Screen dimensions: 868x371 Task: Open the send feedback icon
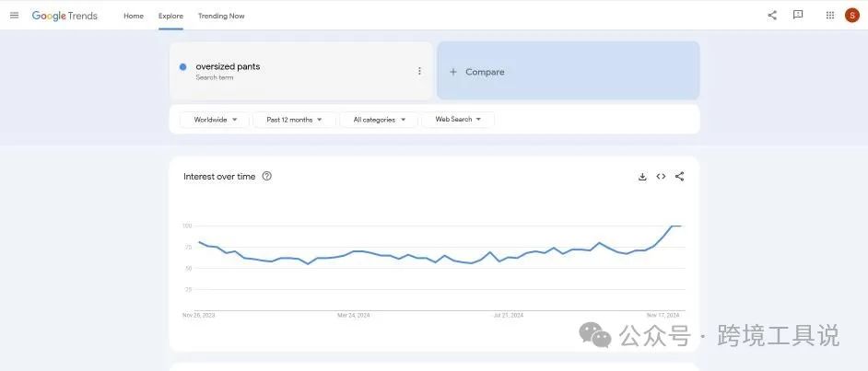click(x=798, y=15)
